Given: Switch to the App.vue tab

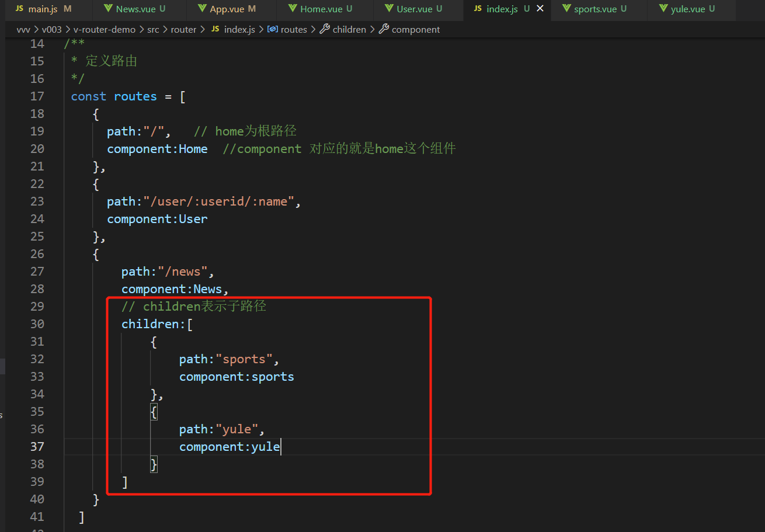Looking at the screenshot, I should pyautogui.click(x=231, y=9).
